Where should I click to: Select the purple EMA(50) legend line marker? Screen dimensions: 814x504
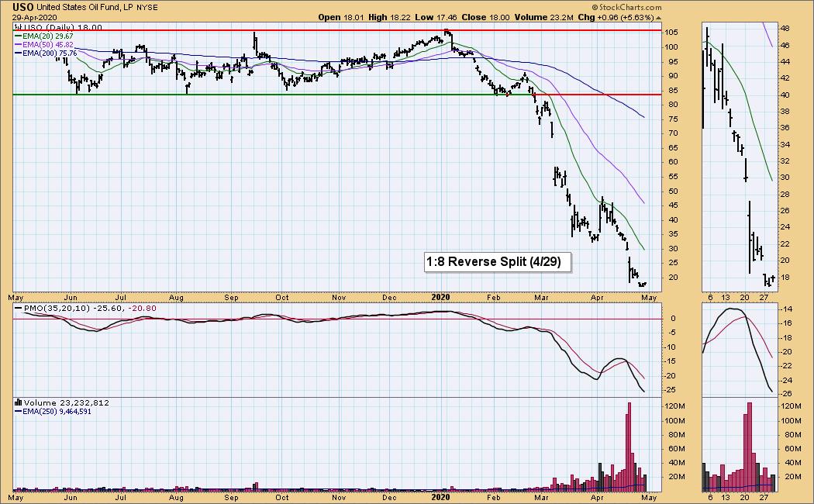(x=18, y=45)
